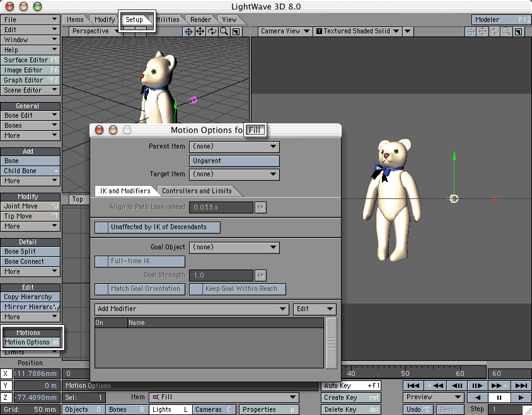The height and width of the screenshot is (415, 532).
Task: Select Lights edit mode
Action: point(171,409)
